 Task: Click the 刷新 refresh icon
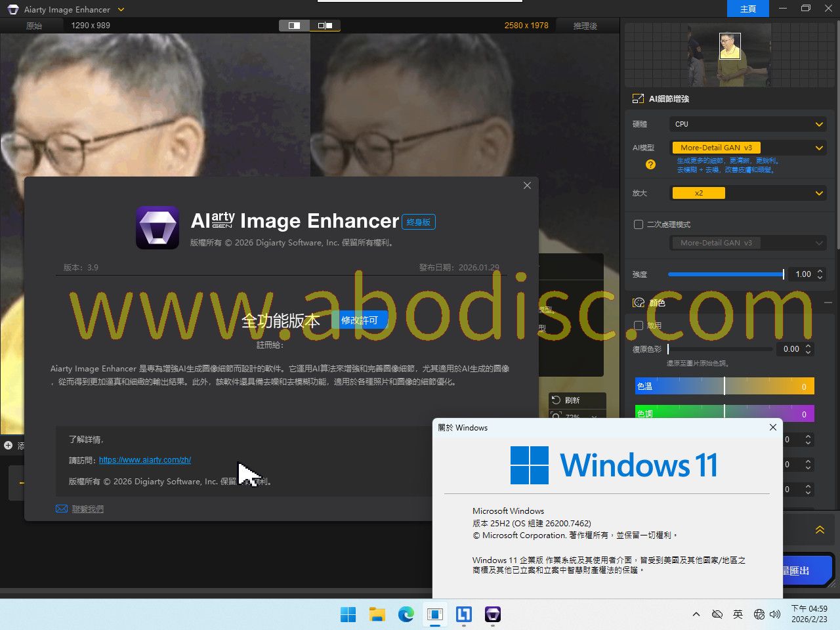[x=556, y=400]
